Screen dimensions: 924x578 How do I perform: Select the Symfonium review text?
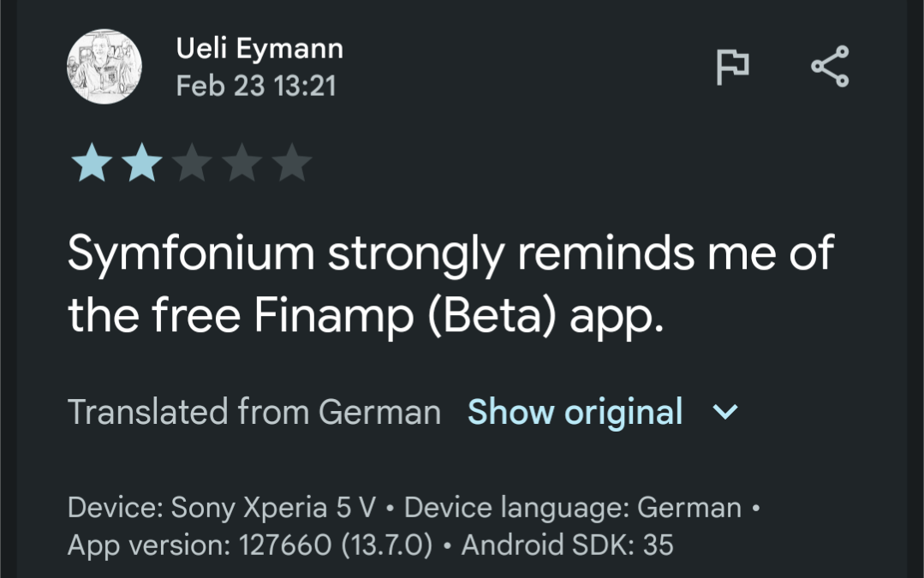click(x=450, y=285)
